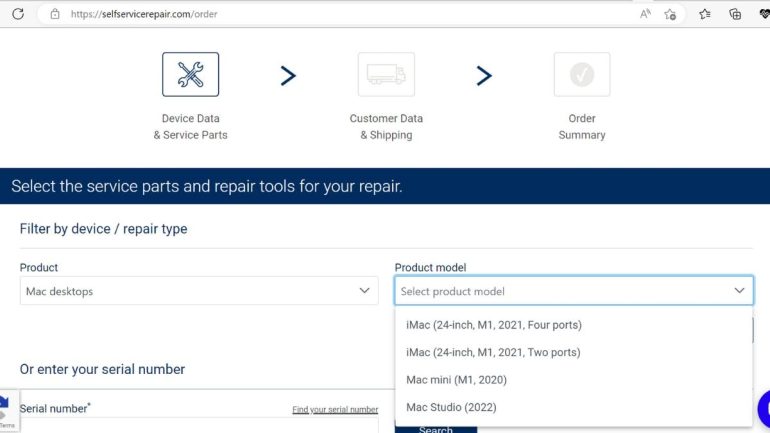Image resolution: width=770 pixels, height=433 pixels.
Task: Click the Product model field label
Action: tap(430, 268)
